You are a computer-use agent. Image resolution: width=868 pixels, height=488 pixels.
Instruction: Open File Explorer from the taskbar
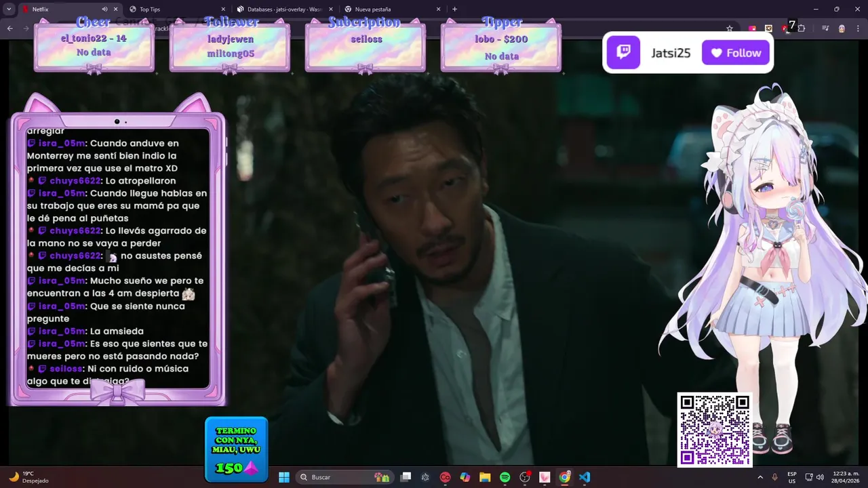[485, 477]
